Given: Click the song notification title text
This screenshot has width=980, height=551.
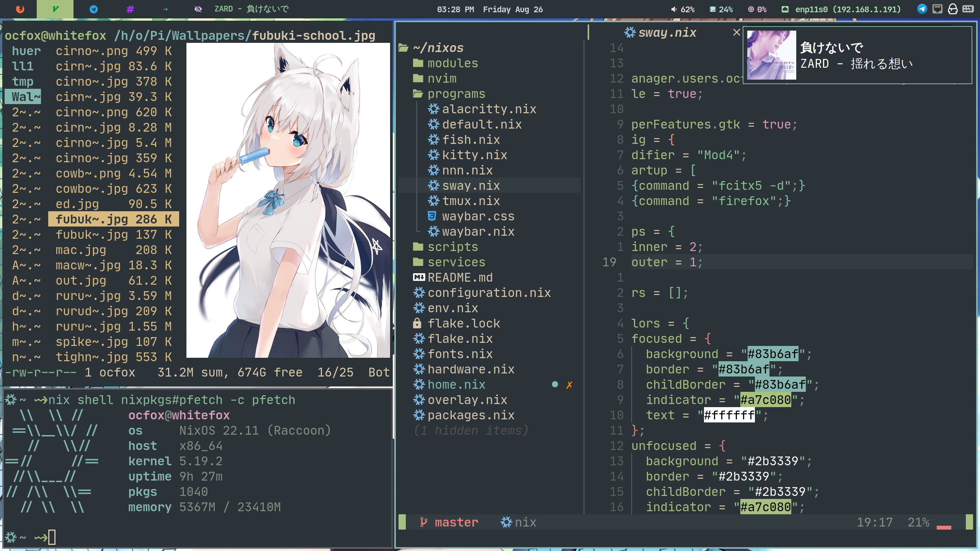Looking at the screenshot, I should click(831, 48).
